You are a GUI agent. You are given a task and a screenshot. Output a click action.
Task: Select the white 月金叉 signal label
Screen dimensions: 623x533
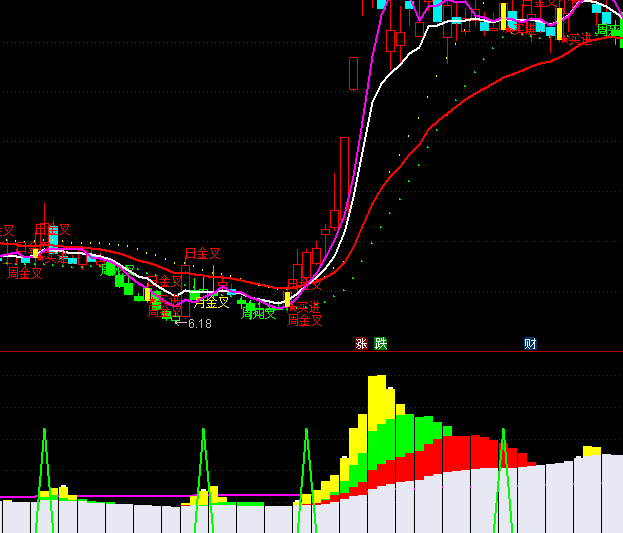[x=211, y=301]
